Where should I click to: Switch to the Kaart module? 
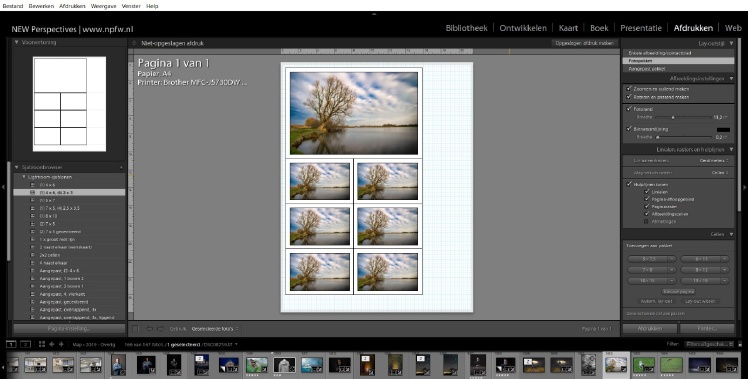click(x=568, y=28)
